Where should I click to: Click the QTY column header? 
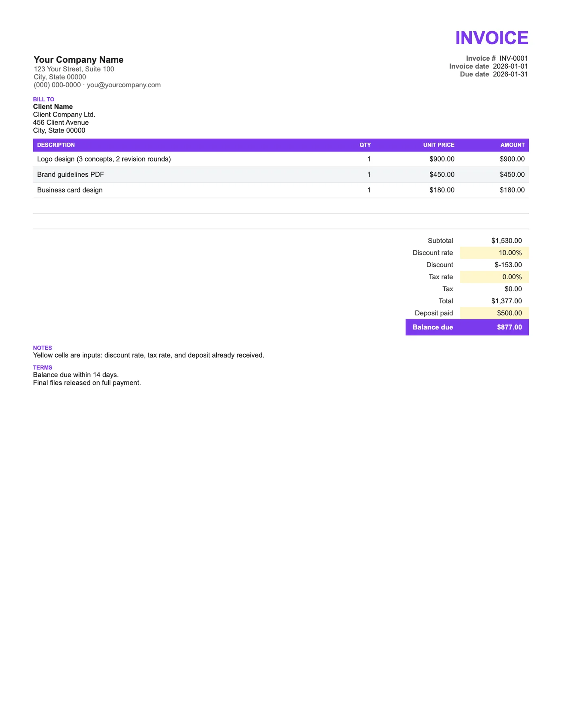pyautogui.click(x=365, y=145)
